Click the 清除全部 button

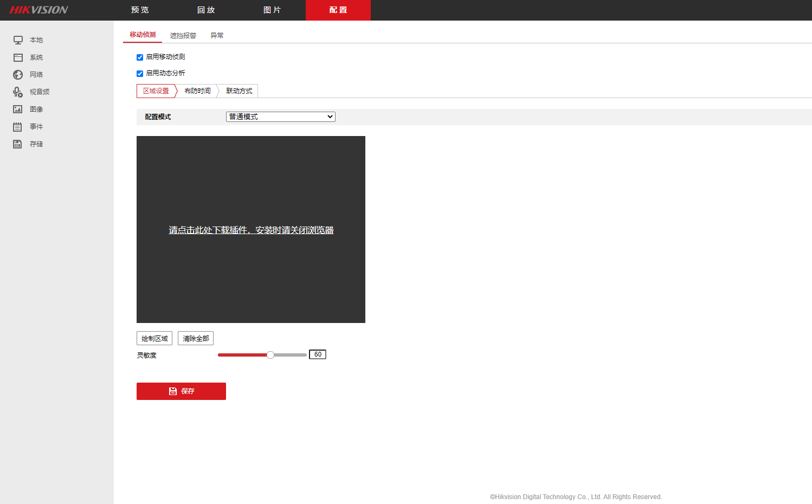196,338
